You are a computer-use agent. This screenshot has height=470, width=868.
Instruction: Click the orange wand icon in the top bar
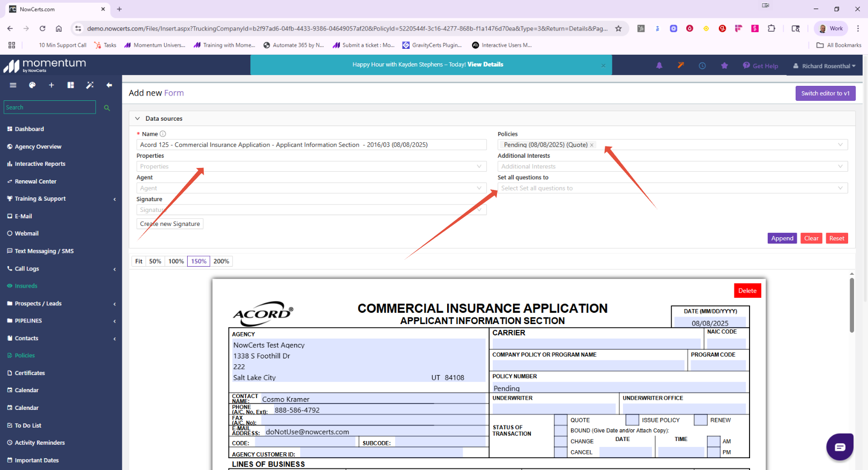681,65
